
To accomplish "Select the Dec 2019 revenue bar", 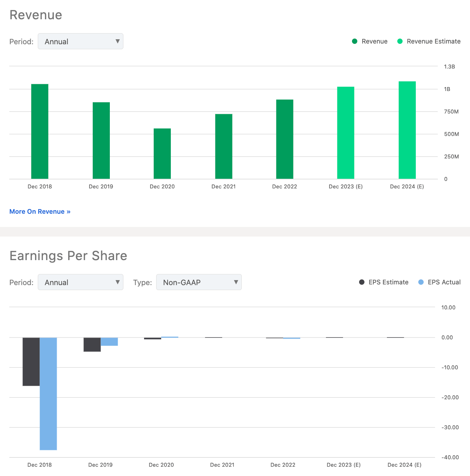I will [x=101, y=141].
